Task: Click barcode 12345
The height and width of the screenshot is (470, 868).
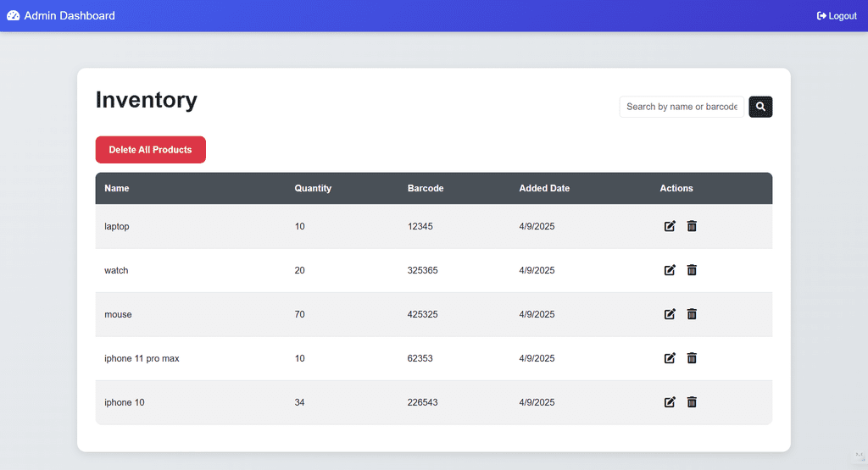Action: (x=420, y=226)
